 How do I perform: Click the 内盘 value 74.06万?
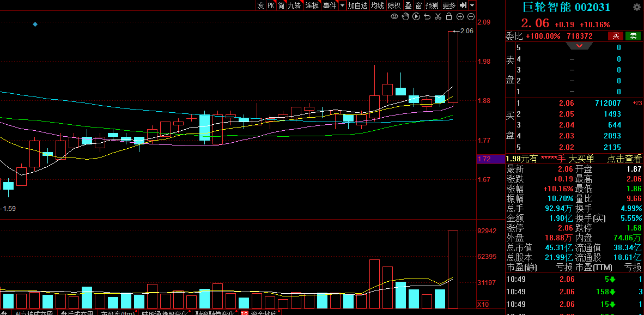[x=628, y=238]
